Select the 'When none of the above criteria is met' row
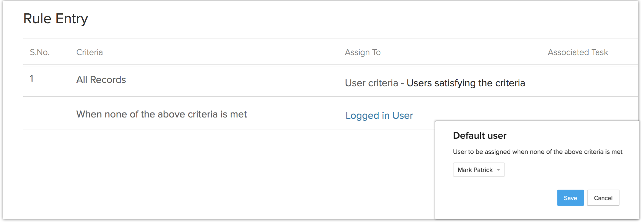The height and width of the screenshot is (222, 644). coord(161,114)
